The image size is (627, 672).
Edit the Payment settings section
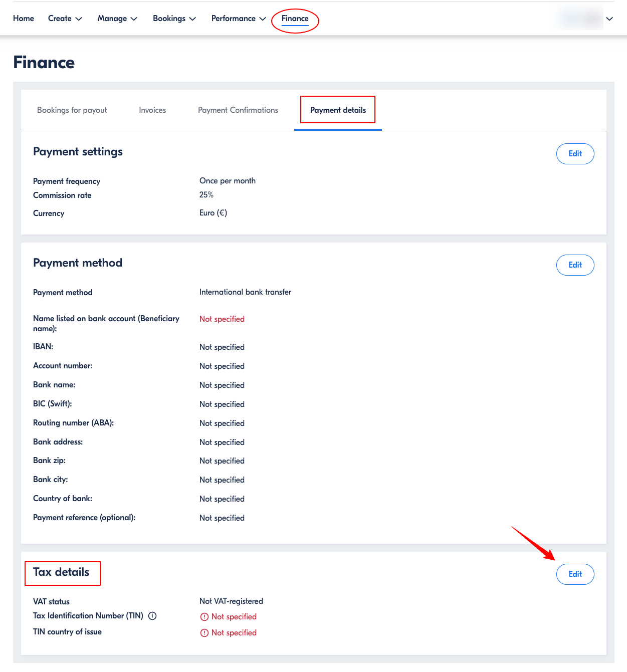575,154
